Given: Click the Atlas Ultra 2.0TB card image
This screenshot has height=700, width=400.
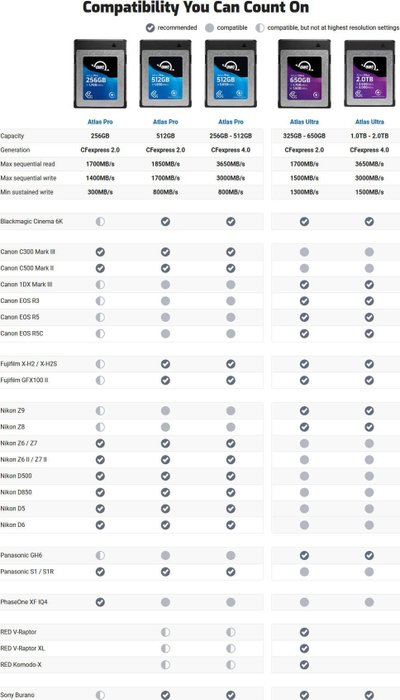Looking at the screenshot, I should 370,74.
